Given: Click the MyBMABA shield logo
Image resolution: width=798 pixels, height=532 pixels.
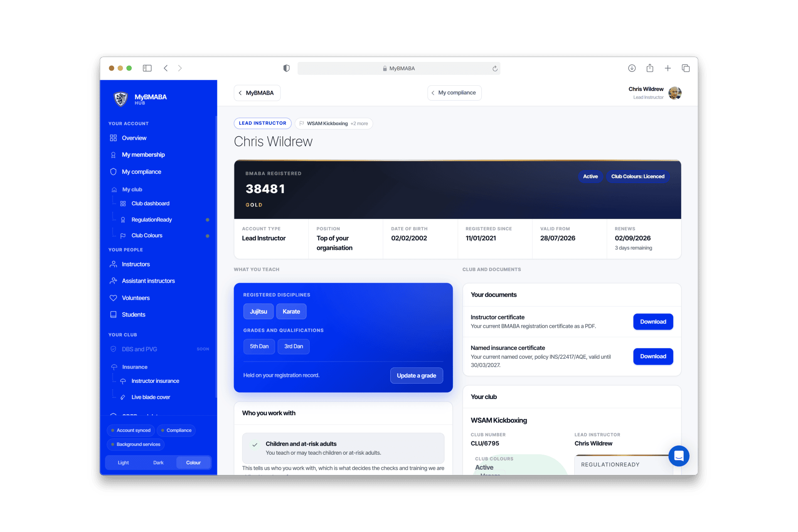Looking at the screenshot, I should 121,99.
